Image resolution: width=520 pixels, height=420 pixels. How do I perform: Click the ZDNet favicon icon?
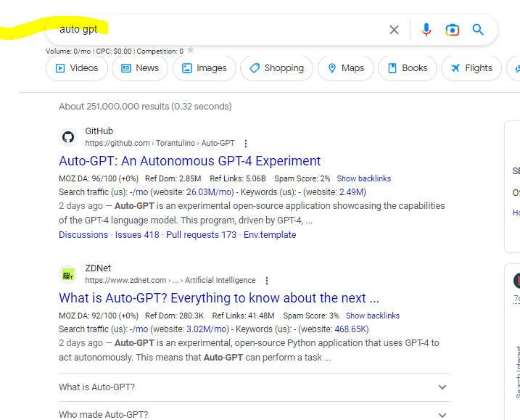pos(68,274)
